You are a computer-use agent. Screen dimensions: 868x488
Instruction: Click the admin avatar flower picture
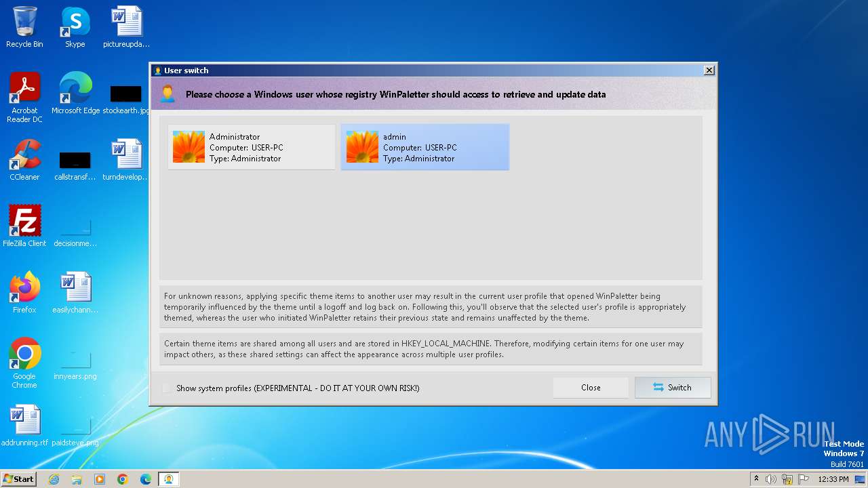pyautogui.click(x=362, y=147)
